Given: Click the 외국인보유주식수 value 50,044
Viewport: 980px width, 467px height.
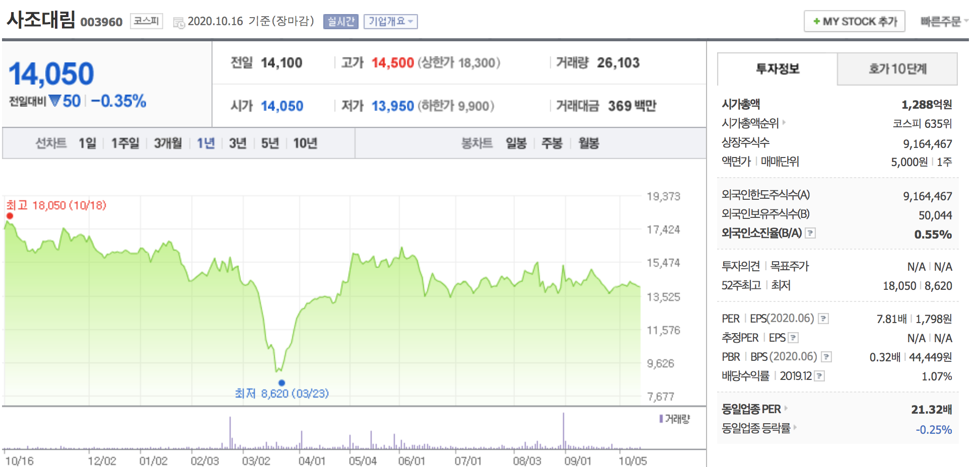Looking at the screenshot, I should point(935,215).
